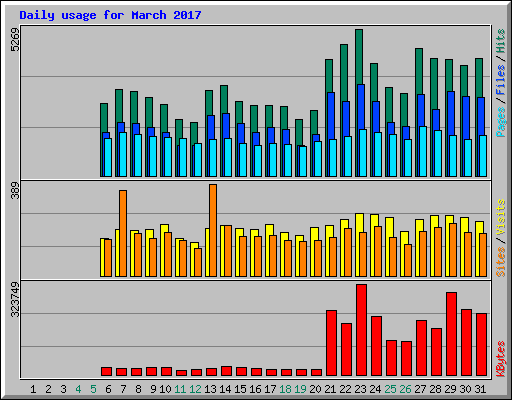Click the 5269 axis value label
Screen dimensions: 512x400
click(15, 40)
